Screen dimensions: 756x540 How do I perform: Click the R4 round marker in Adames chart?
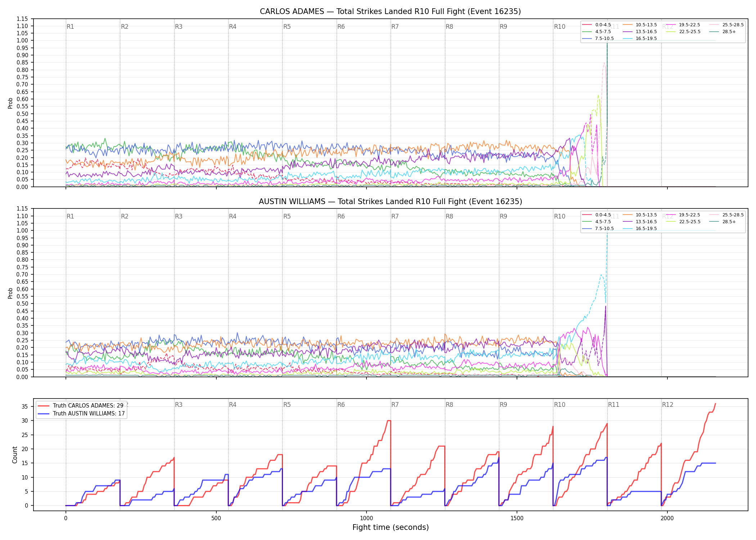[x=233, y=27]
